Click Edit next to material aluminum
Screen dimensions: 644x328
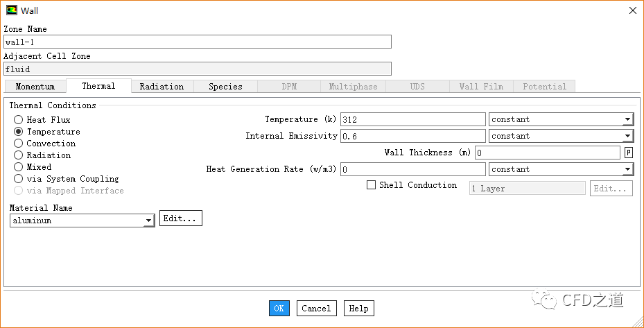tap(180, 218)
